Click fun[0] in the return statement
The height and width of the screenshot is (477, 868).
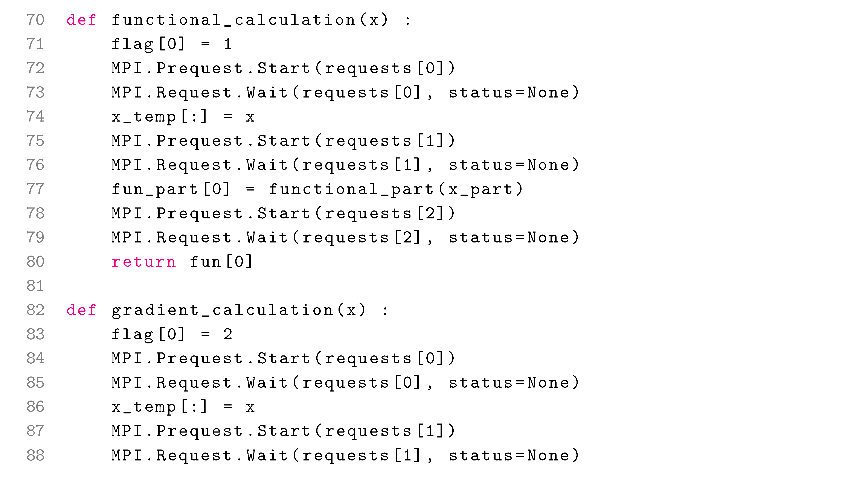[x=221, y=262]
